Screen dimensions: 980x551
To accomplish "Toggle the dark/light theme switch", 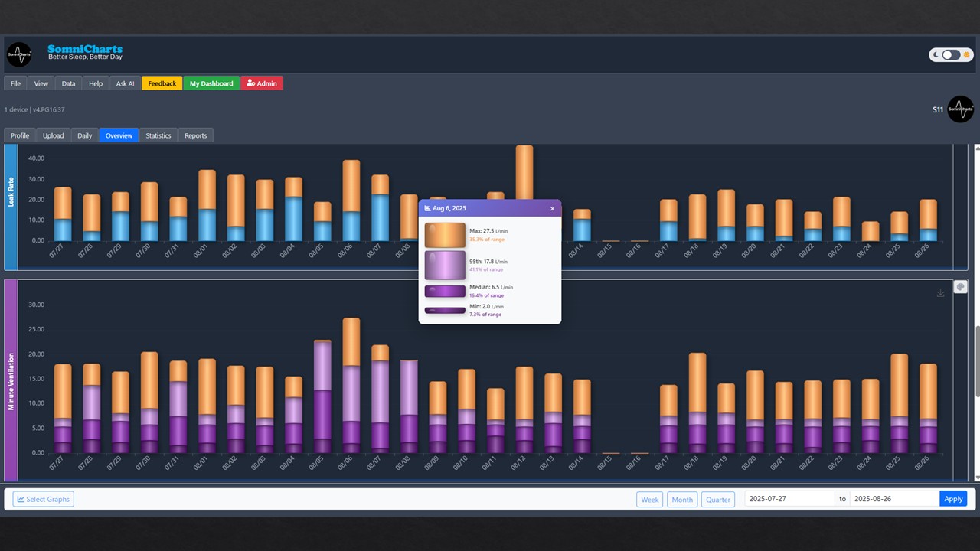I will (x=950, y=55).
